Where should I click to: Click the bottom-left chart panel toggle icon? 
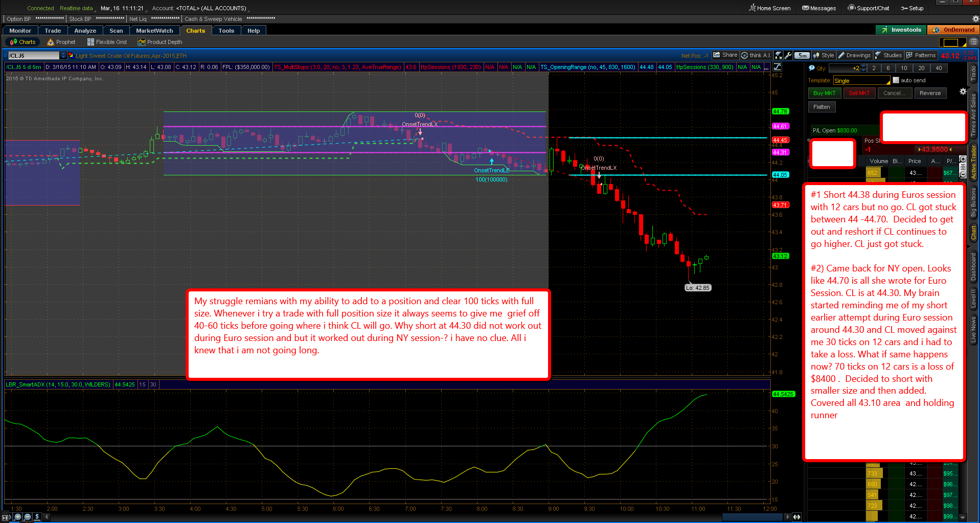(x=6, y=517)
